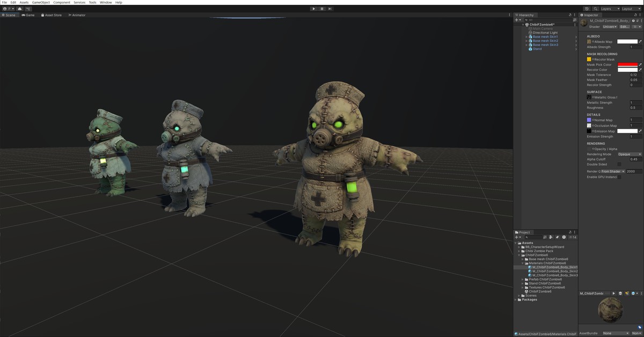The image size is (644, 337).
Task: Switch to the Animator tab
Action: [x=77, y=15]
